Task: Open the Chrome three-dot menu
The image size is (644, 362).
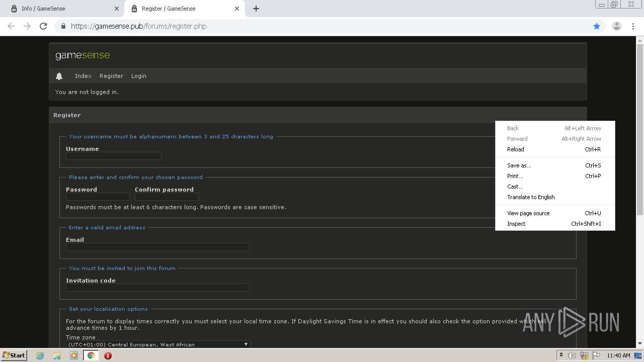Action: (633, 26)
